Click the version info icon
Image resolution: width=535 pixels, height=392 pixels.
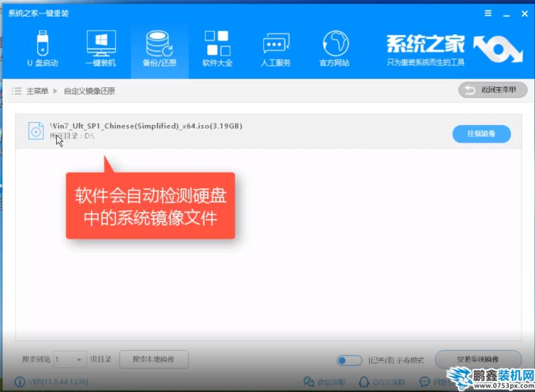point(20,382)
